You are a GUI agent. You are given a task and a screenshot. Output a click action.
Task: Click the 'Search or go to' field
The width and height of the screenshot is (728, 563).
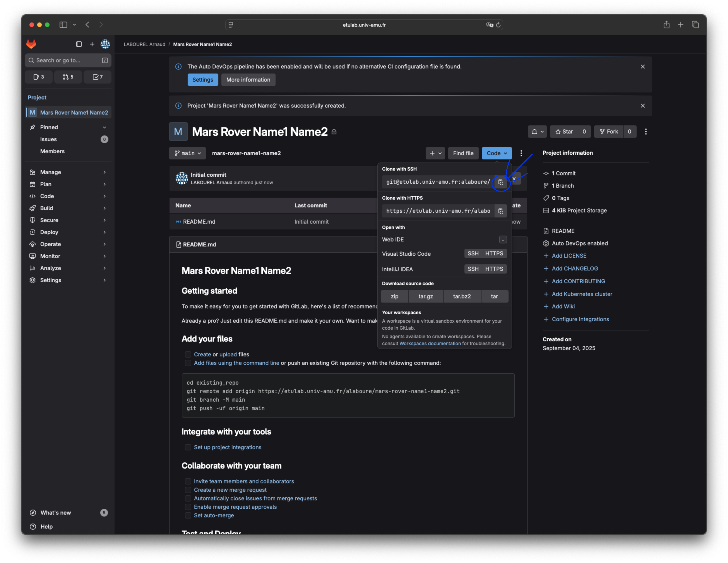65,60
